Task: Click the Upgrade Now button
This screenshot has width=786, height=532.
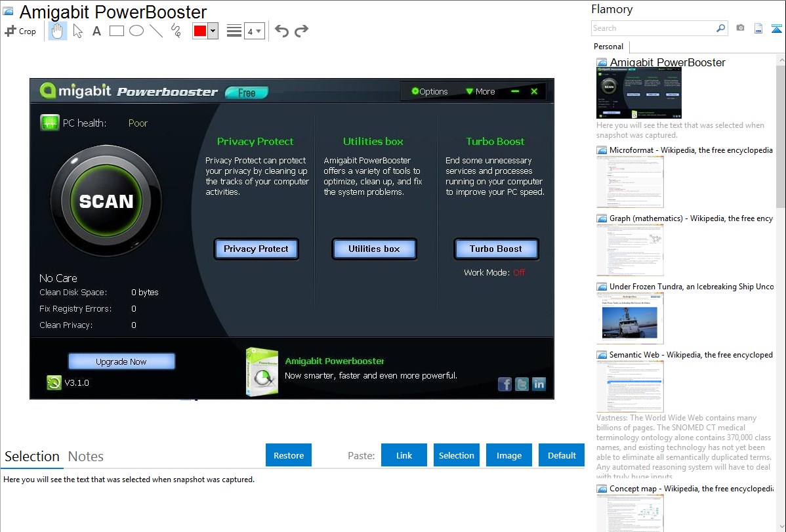Action: (x=121, y=361)
